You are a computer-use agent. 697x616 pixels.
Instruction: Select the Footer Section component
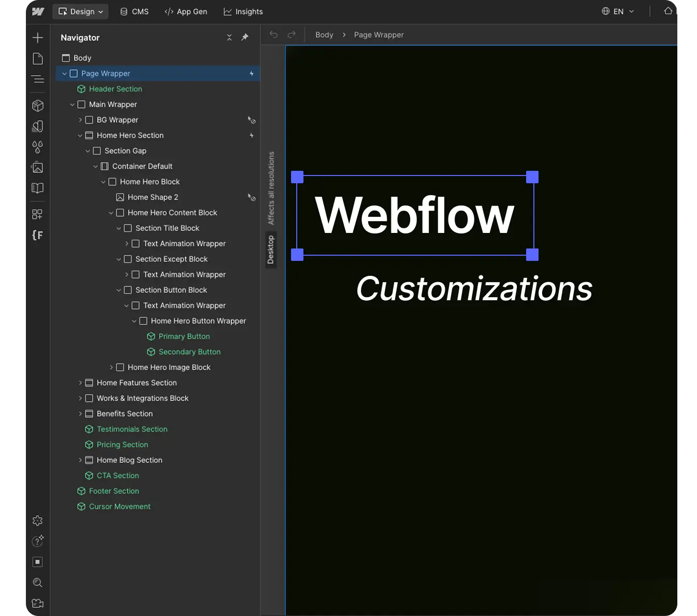157,491
